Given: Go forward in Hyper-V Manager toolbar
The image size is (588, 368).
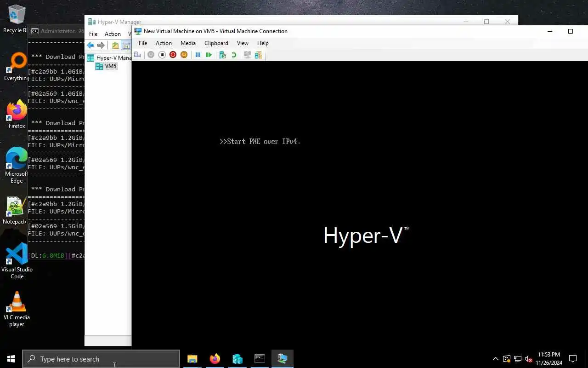Looking at the screenshot, I should coord(101,45).
